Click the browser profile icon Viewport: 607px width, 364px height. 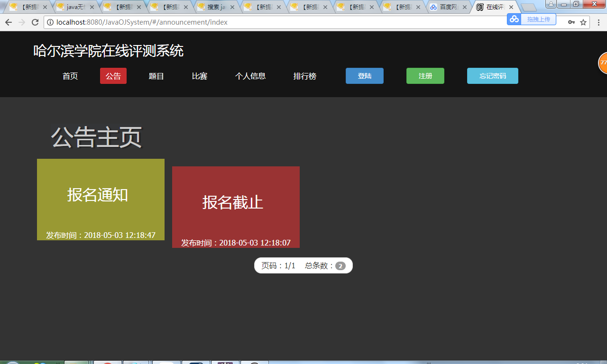550,4
